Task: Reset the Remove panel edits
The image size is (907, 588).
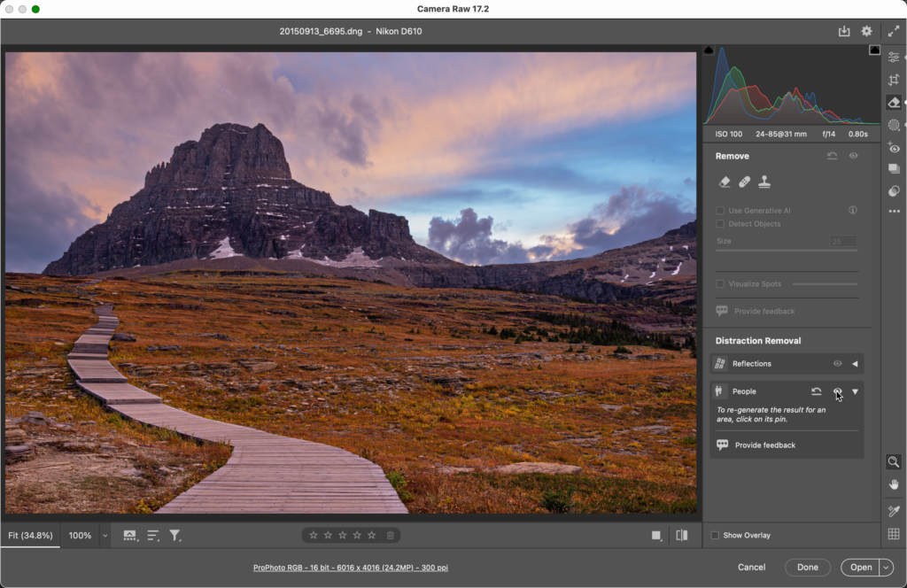Action: pos(832,156)
